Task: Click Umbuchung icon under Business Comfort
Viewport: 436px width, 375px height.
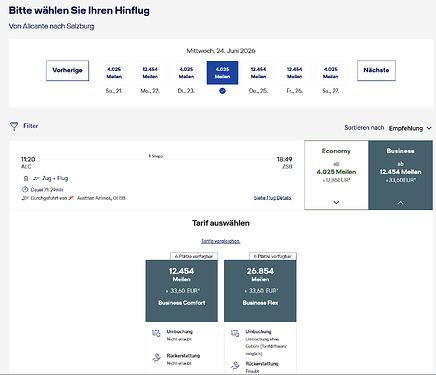Action: (x=156, y=333)
